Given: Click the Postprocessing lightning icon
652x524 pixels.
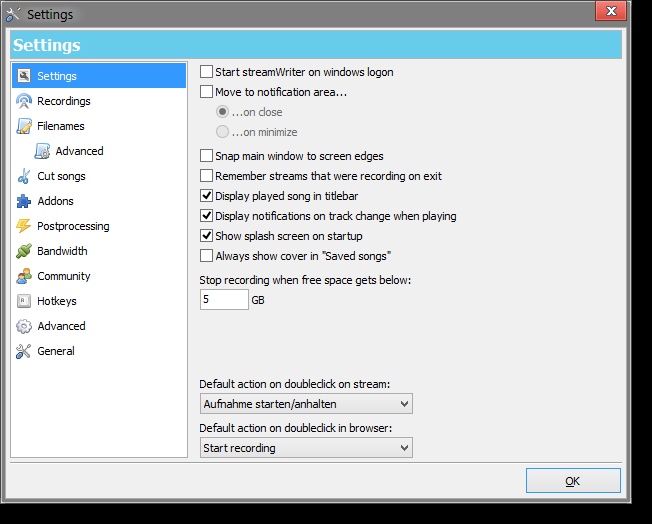Looking at the screenshot, I should [24, 226].
